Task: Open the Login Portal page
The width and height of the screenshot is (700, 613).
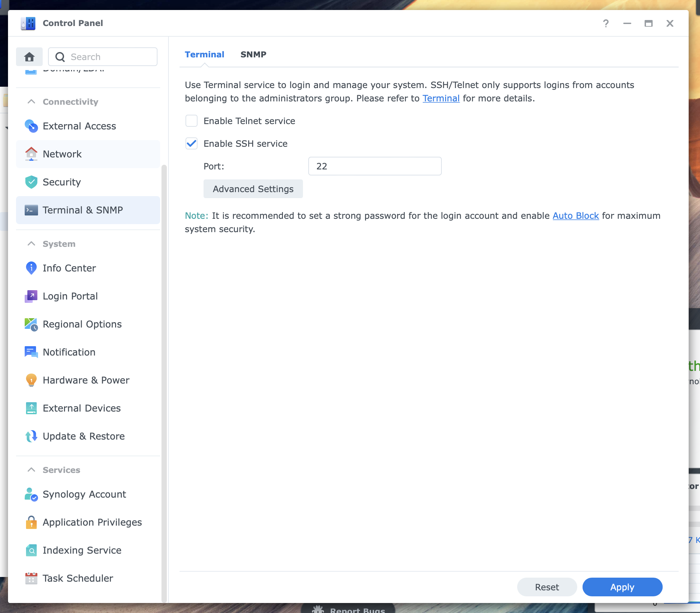Action: tap(88, 296)
